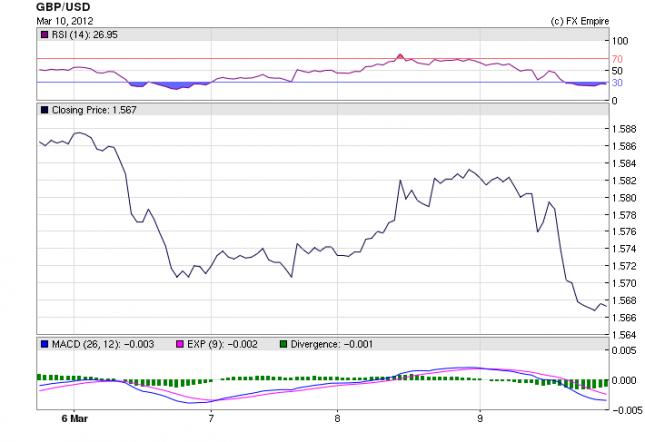Click the MACD 0.005 axis label

(x=624, y=350)
